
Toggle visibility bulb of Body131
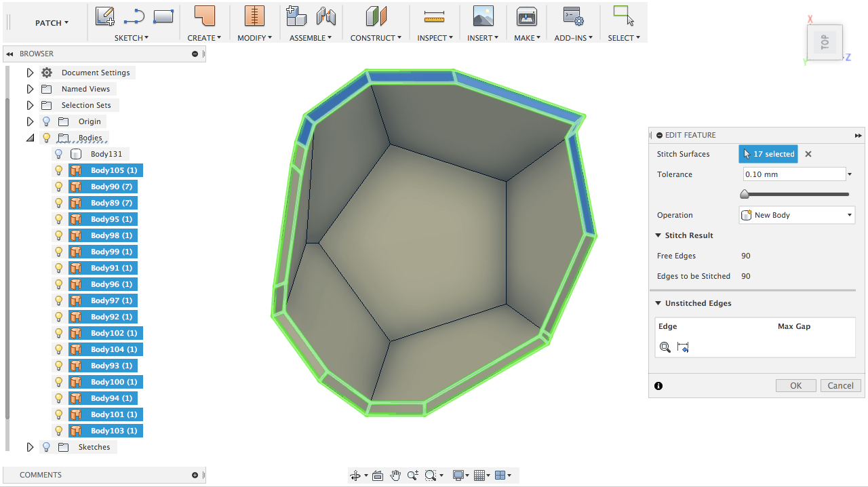click(58, 154)
